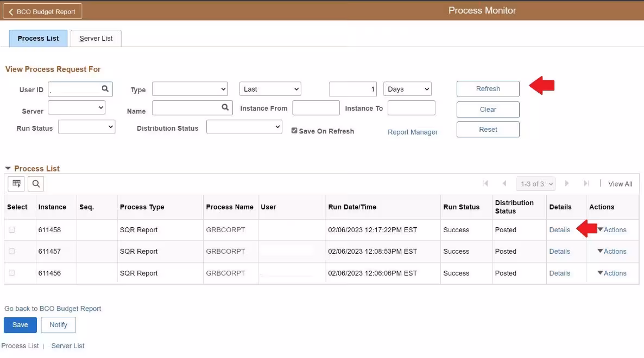Screen dimensions: 644x358
Task: Go to last page of process rows
Action: click(586, 184)
